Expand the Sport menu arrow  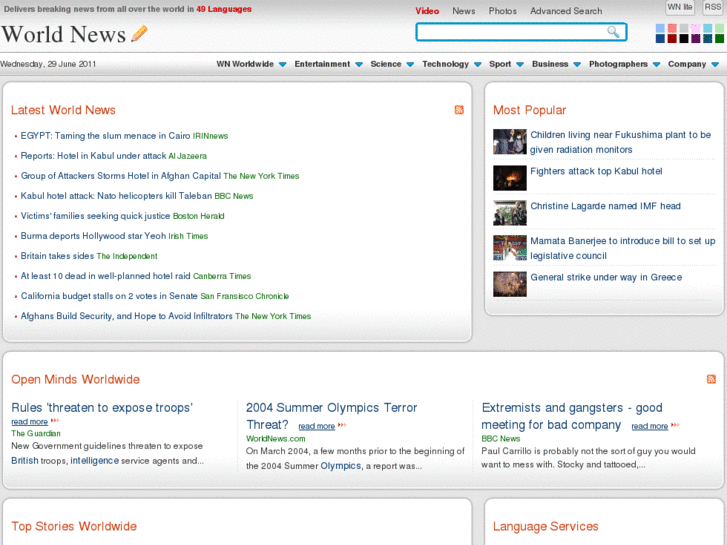(520, 64)
